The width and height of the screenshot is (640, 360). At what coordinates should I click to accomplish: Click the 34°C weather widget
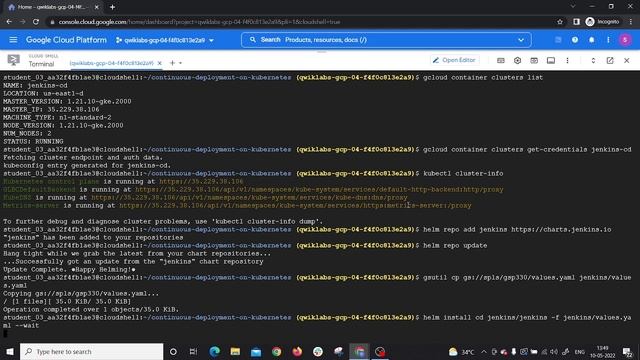[x=462, y=351]
